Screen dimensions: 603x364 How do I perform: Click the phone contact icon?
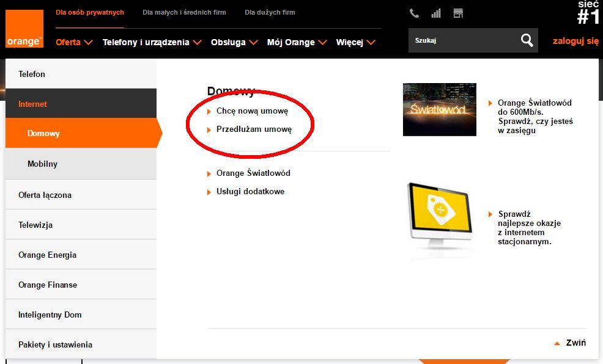pos(414,13)
